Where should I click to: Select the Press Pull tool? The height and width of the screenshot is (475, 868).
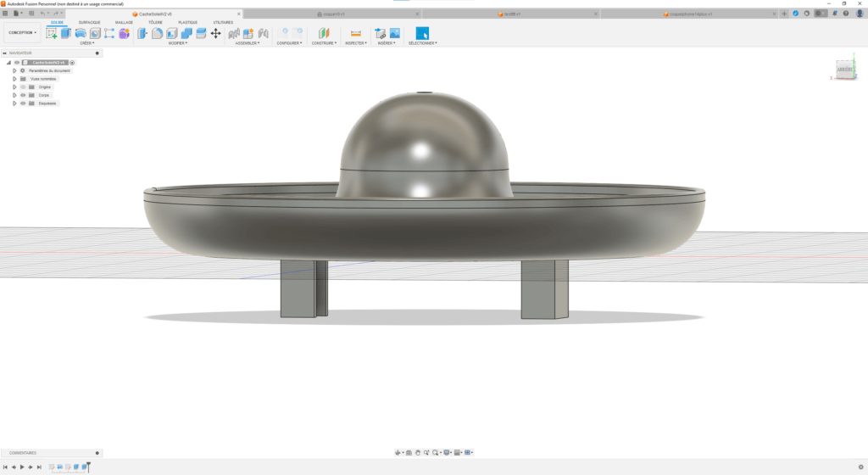(x=142, y=34)
